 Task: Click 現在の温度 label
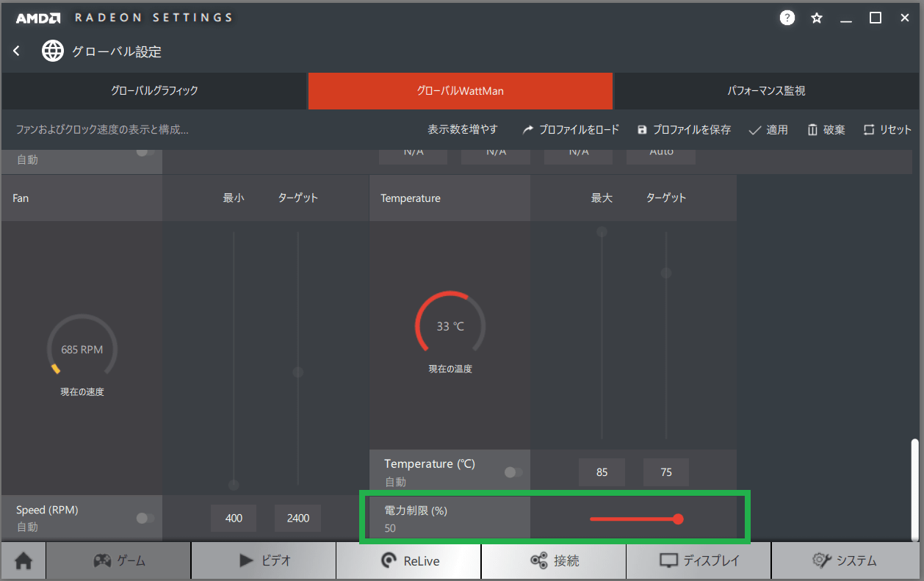click(450, 369)
